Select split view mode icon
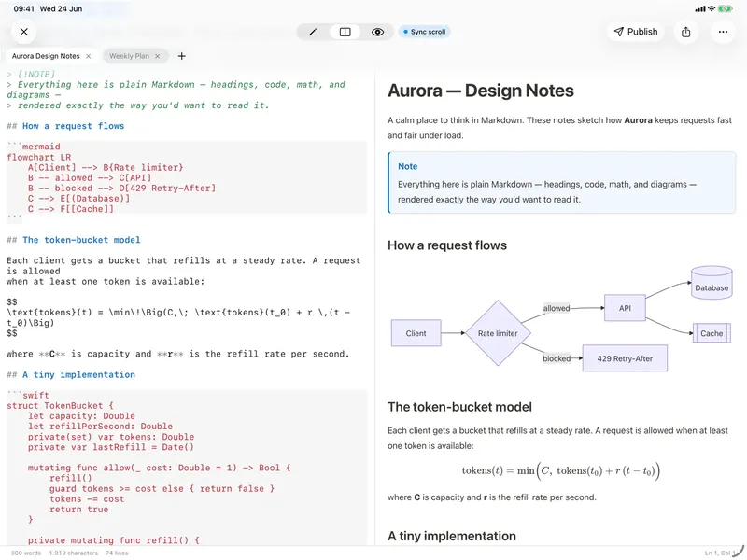The image size is (747, 560). (345, 32)
